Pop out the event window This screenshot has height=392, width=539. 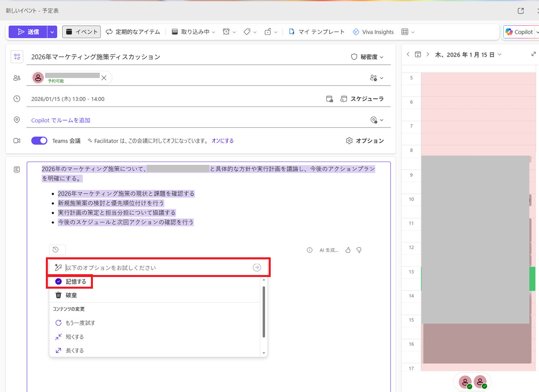(520, 11)
